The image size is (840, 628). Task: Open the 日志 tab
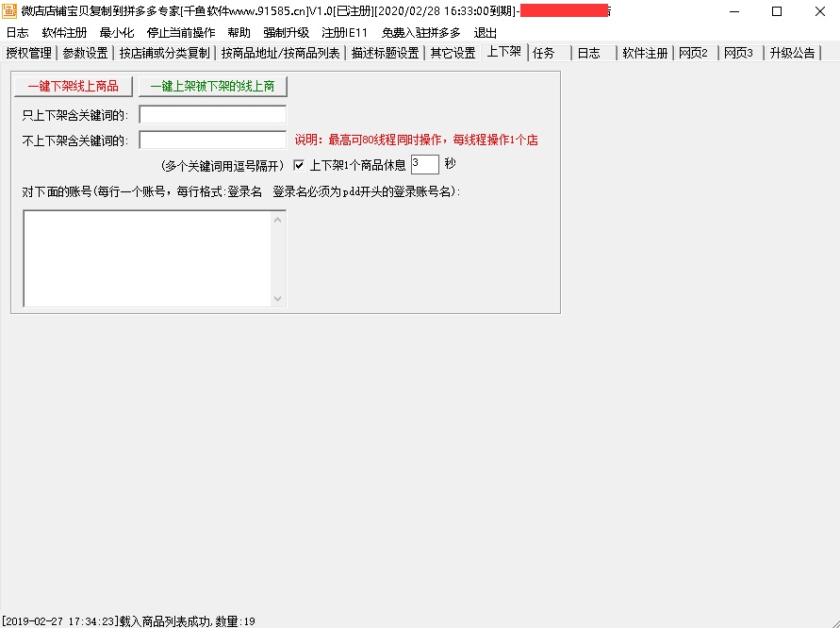pos(595,53)
